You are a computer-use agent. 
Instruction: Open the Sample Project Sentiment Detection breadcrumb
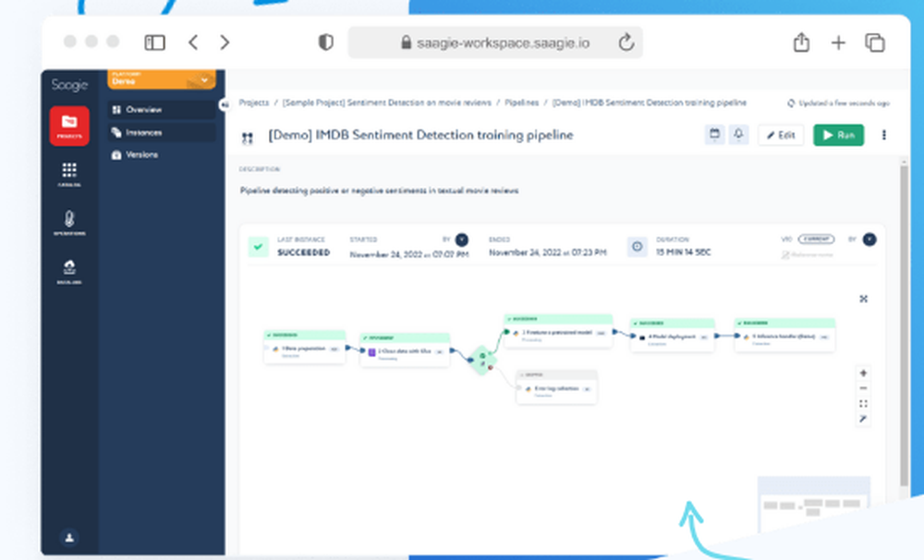pos(386,103)
